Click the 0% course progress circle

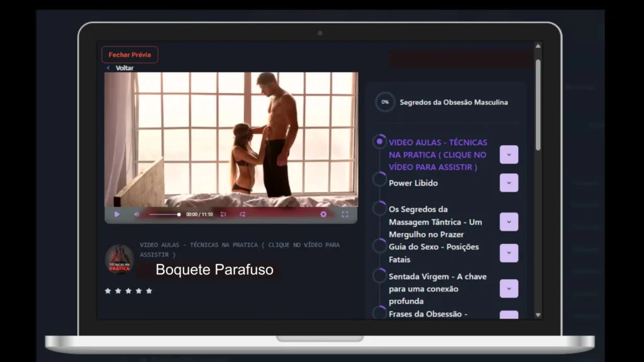pyautogui.click(x=385, y=102)
